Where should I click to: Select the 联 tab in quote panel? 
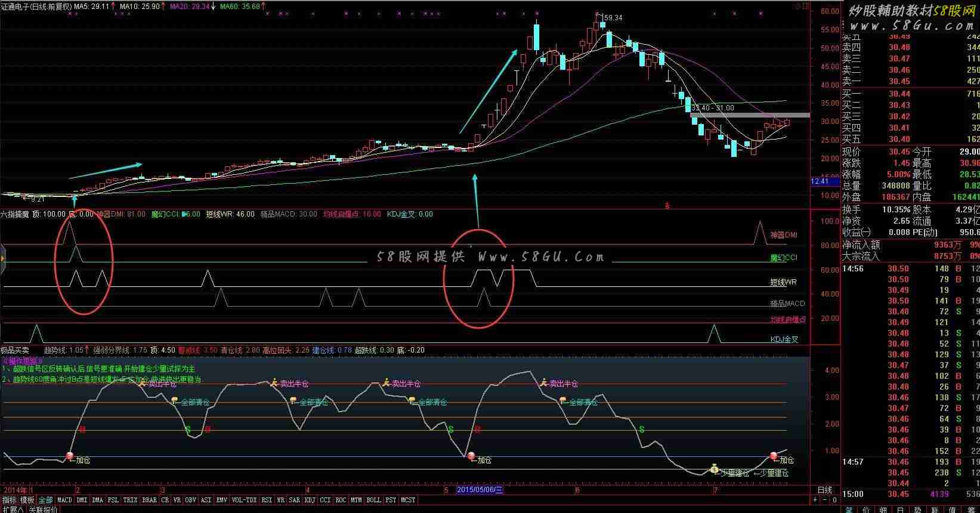935,509
